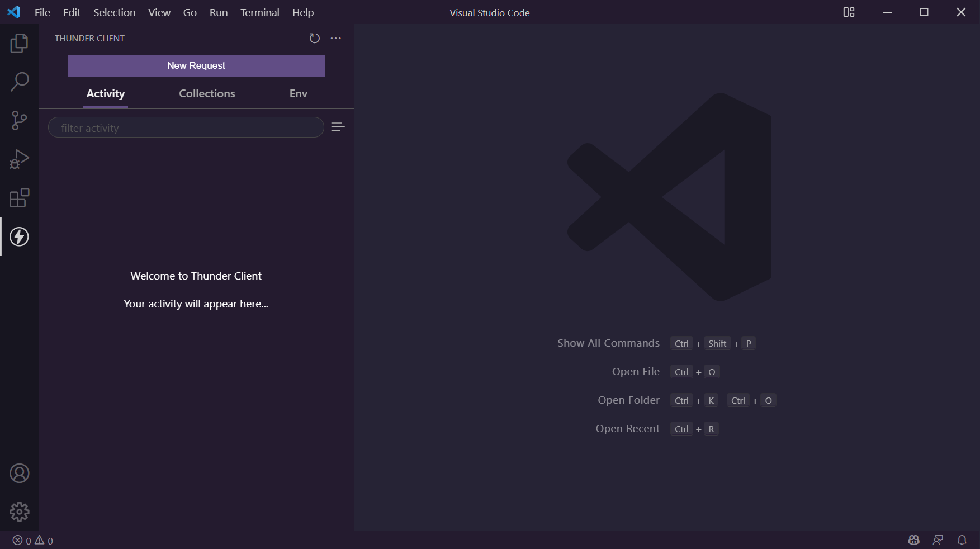Screen dimensions: 980x549
Task: Open the Search view icon
Action: [x=19, y=82]
